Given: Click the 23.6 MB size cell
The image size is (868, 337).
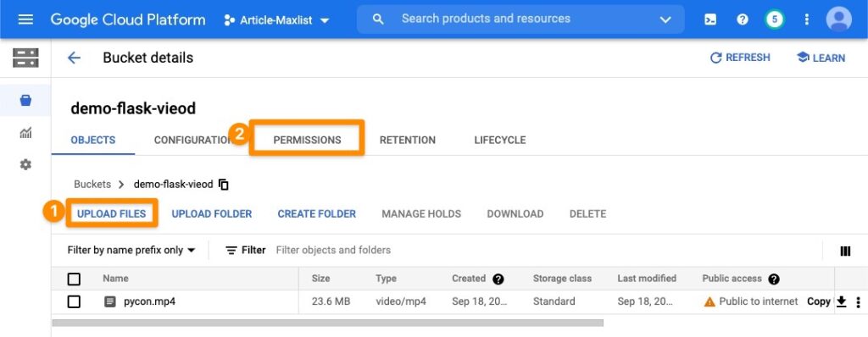Looking at the screenshot, I should (331, 301).
